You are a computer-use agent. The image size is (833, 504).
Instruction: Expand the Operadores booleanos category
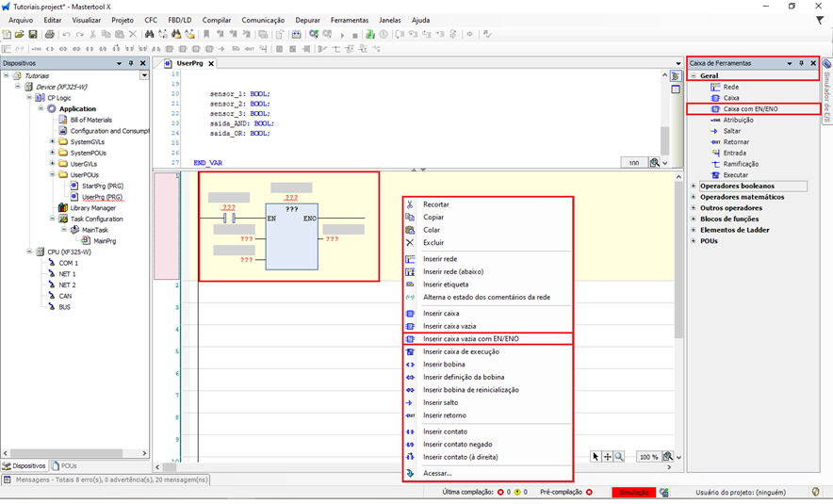click(x=694, y=187)
